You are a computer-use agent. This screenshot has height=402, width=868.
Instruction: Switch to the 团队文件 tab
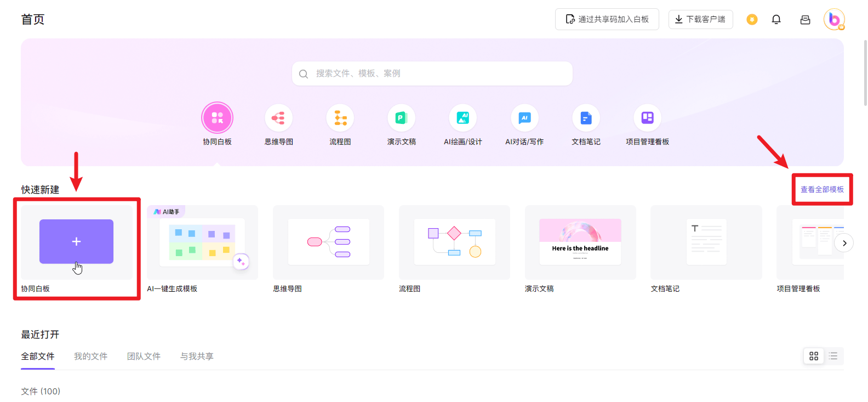144,356
